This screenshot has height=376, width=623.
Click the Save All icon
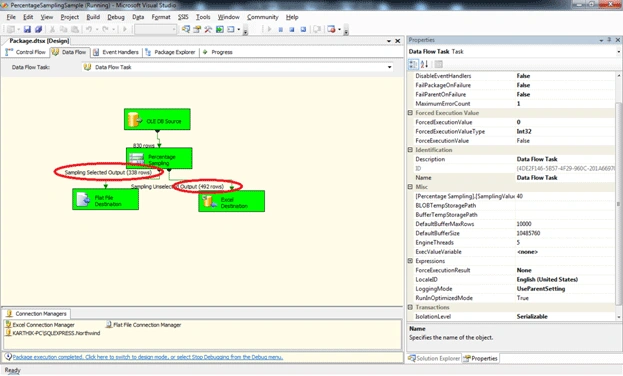coord(39,29)
